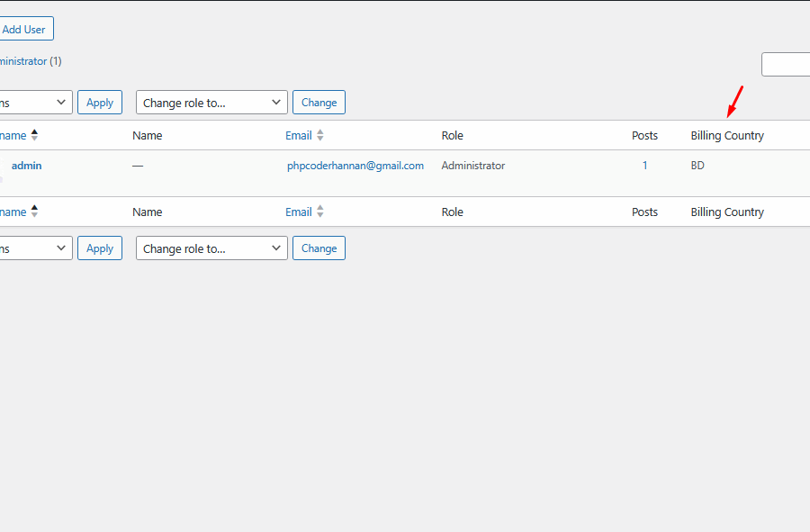
Task: Open the admin's posts count link
Action: point(644,166)
